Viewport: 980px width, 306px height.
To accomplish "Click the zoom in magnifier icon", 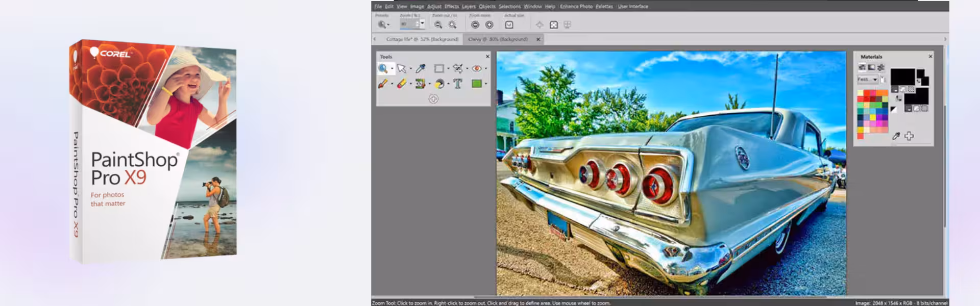I will pyautogui.click(x=453, y=24).
